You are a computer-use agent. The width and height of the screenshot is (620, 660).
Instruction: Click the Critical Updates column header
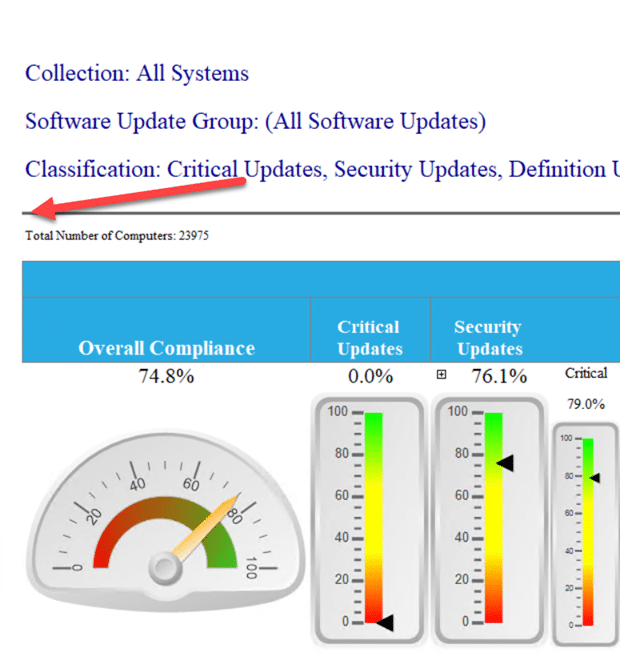coord(369,338)
